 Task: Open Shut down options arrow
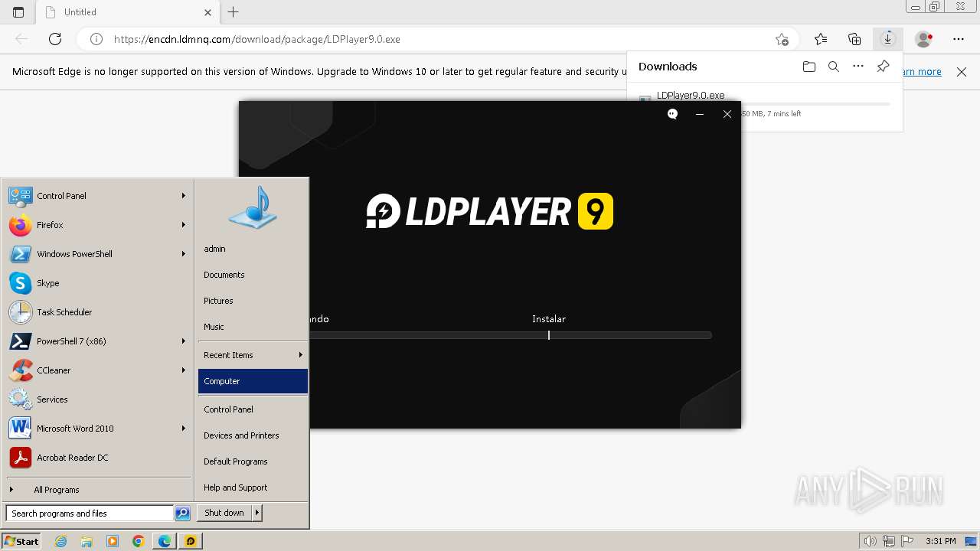click(x=257, y=513)
